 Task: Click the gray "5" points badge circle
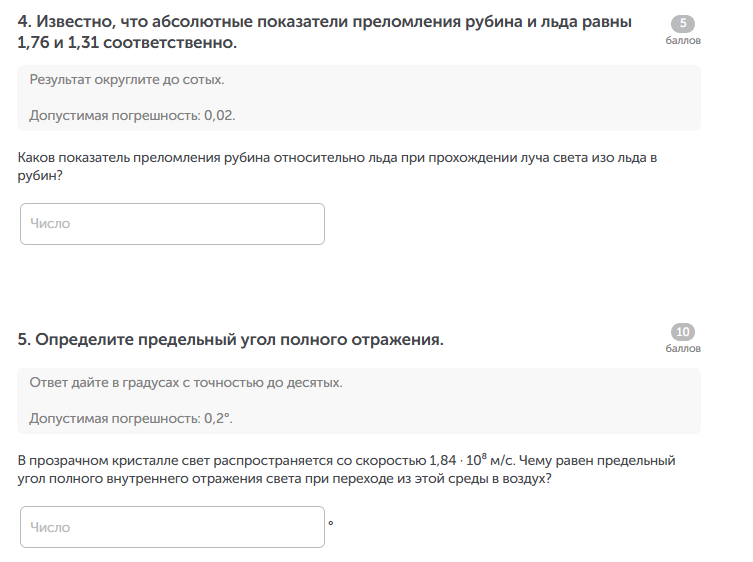pyautogui.click(x=683, y=25)
